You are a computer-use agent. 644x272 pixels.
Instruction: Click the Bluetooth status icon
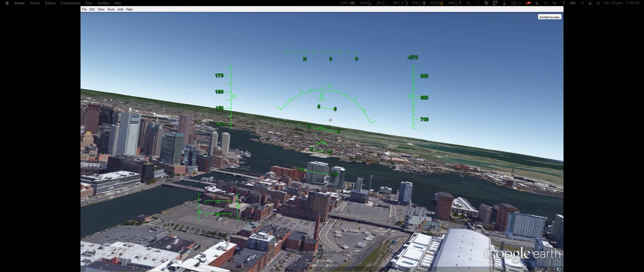[x=563, y=3]
